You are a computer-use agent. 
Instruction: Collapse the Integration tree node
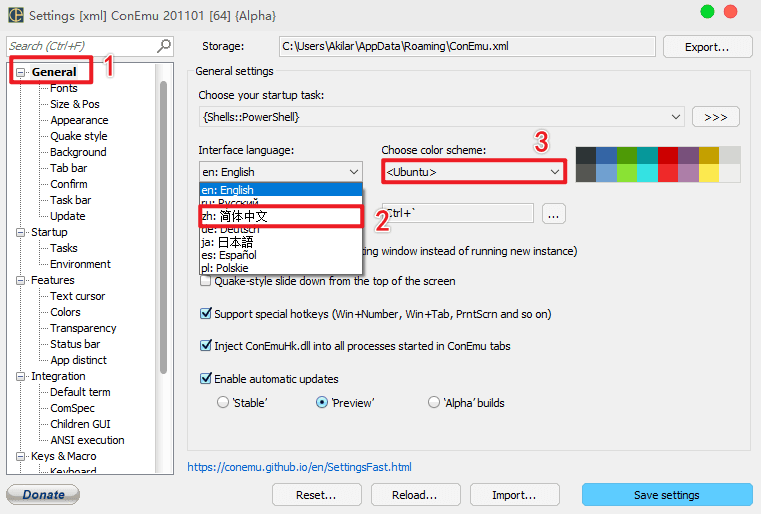pyautogui.click(x=21, y=376)
